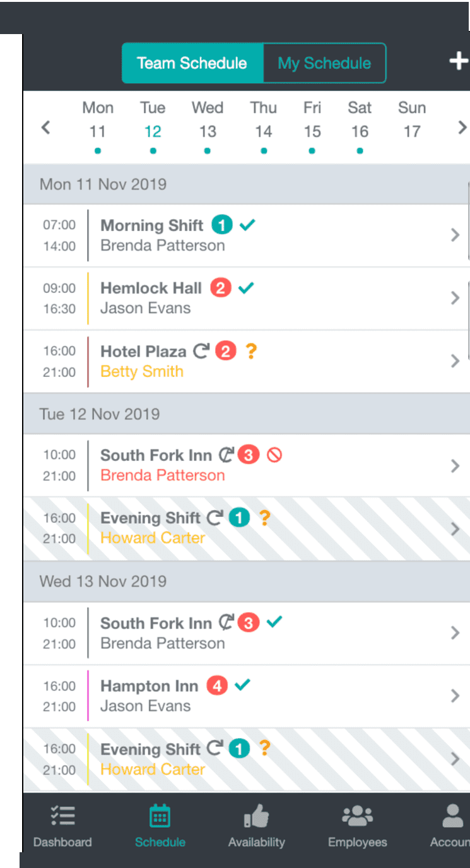Add a new shift with plus icon

459,61
